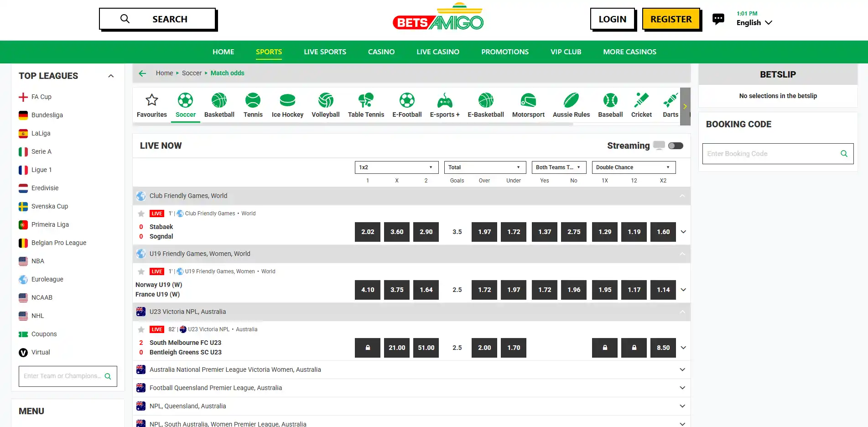Screen dimensions: 868x427
Task: Open the More Casinos menu
Action: tap(630, 52)
